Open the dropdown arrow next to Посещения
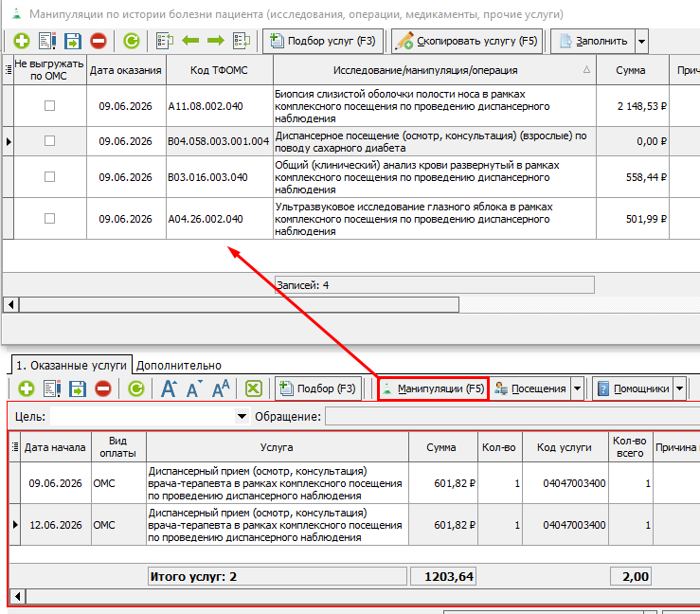700x614 pixels. pyautogui.click(x=577, y=388)
